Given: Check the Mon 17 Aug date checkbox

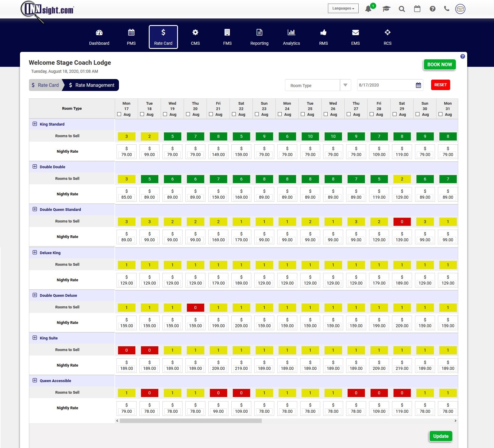Looking at the screenshot, I should coord(120,114).
